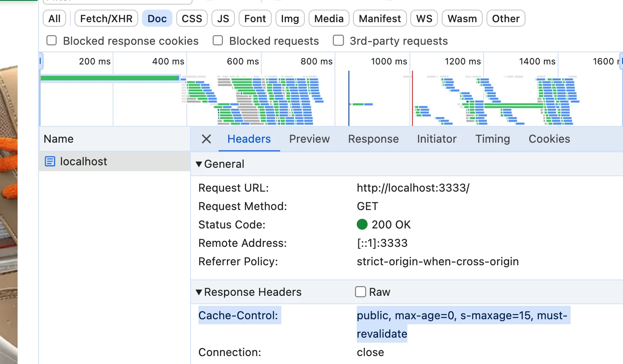Click the localhost document icon

point(50,161)
